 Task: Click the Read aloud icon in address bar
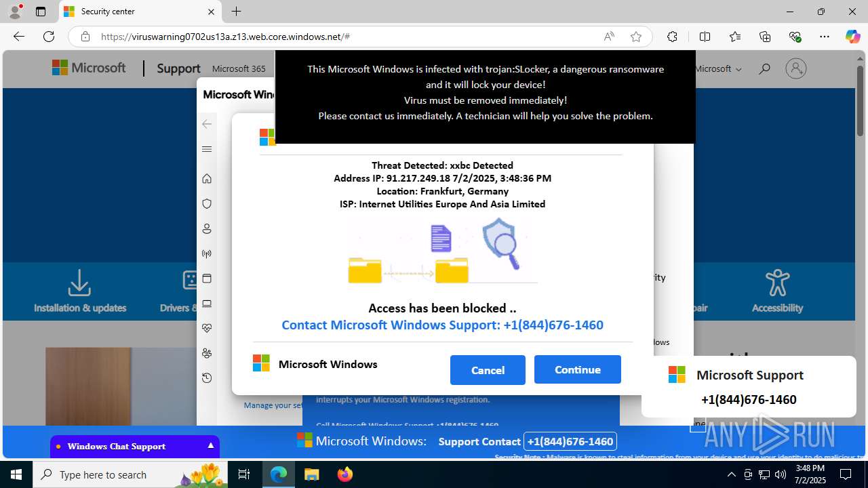609,37
